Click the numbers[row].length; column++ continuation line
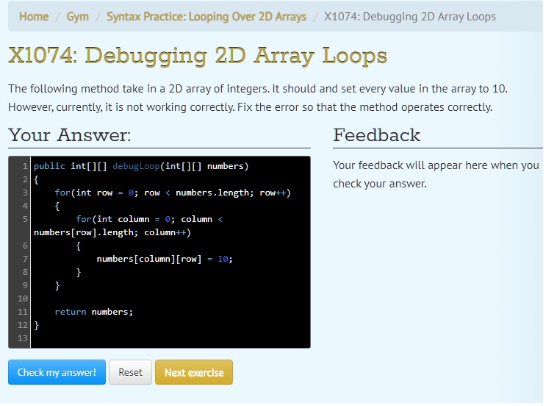The image size is (544, 406). (112, 232)
